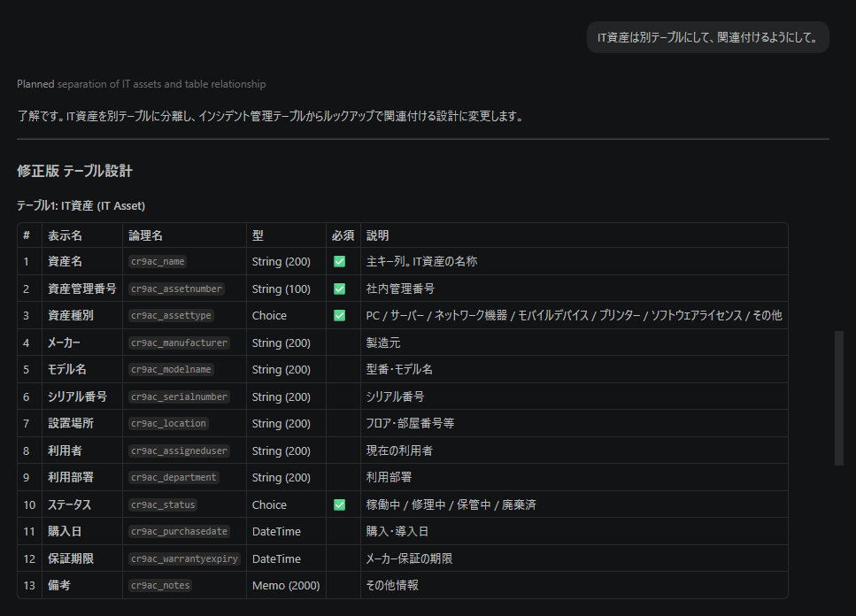The height and width of the screenshot is (616, 856).
Task: Toggle the 資産管理番号 required checkbox
Action: (339, 289)
